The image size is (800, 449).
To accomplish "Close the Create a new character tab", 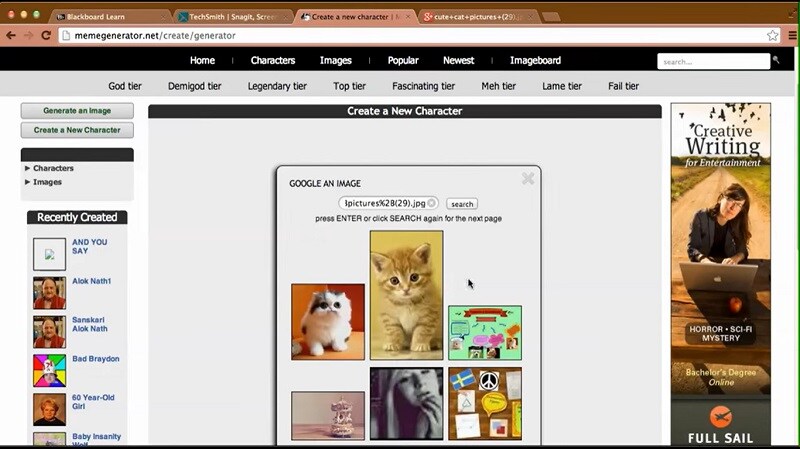I will pos(408,17).
